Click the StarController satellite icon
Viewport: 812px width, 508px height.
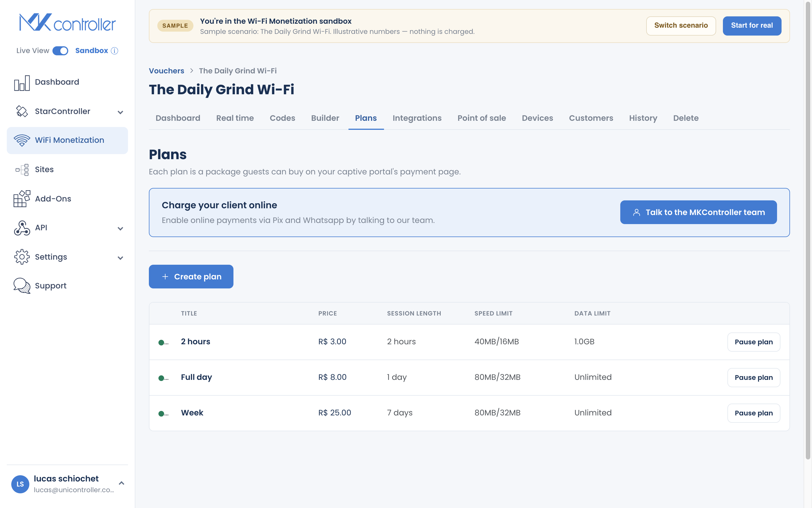pyautogui.click(x=22, y=111)
